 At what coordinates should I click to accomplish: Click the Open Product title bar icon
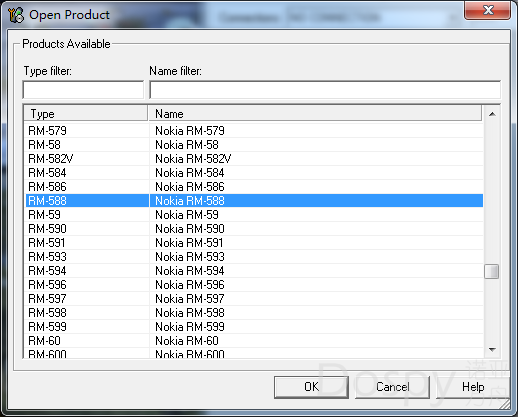pyautogui.click(x=16, y=15)
